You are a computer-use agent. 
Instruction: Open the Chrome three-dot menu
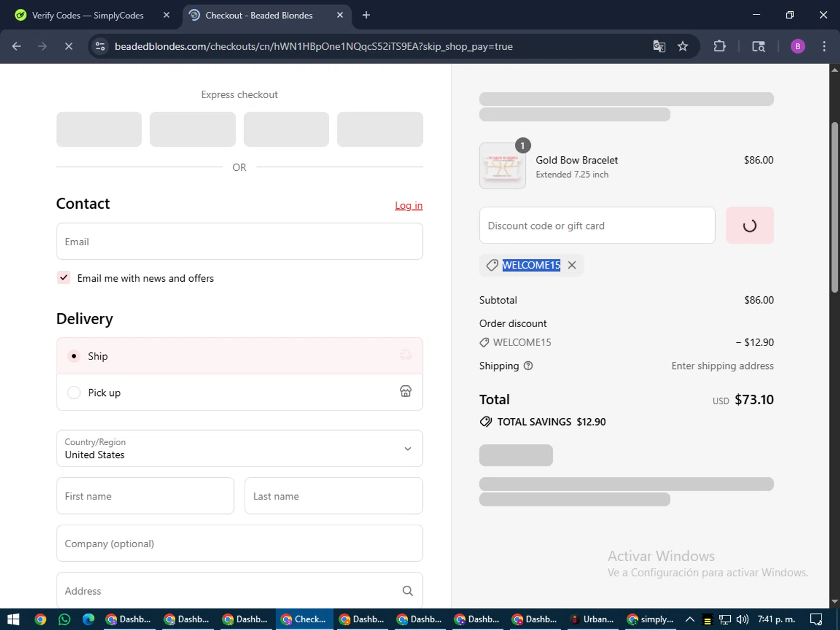(x=824, y=46)
